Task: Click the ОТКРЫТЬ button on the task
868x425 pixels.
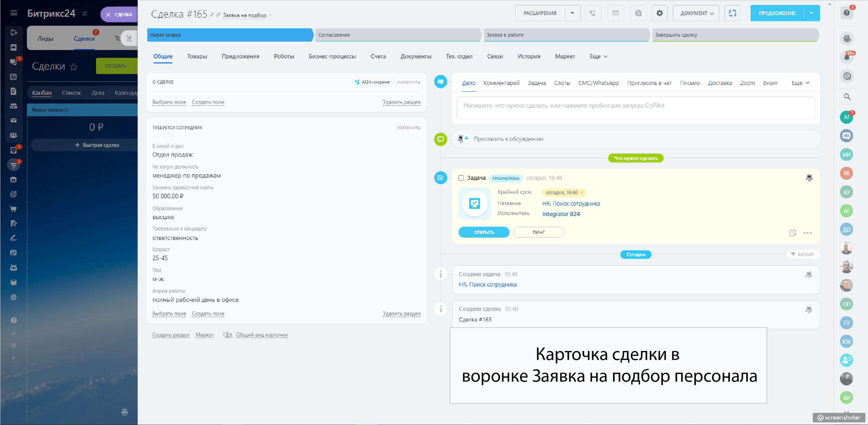Action: pyautogui.click(x=484, y=232)
